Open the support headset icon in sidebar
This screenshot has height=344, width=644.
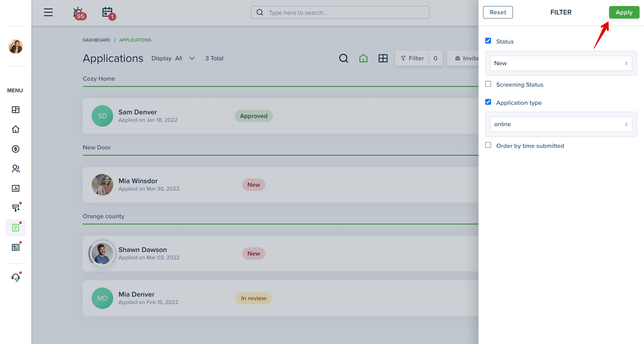[x=15, y=277]
